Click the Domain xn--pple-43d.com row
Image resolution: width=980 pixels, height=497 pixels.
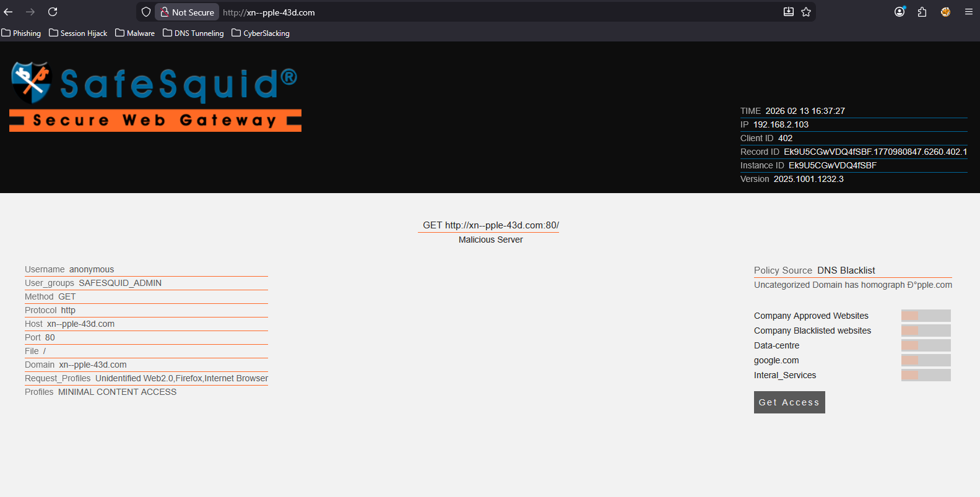pos(146,365)
